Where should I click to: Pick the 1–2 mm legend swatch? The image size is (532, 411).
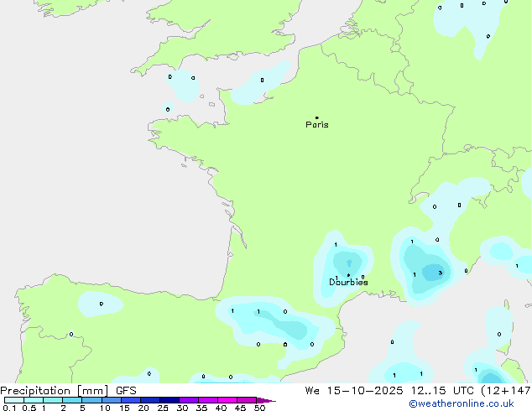pos(53,400)
